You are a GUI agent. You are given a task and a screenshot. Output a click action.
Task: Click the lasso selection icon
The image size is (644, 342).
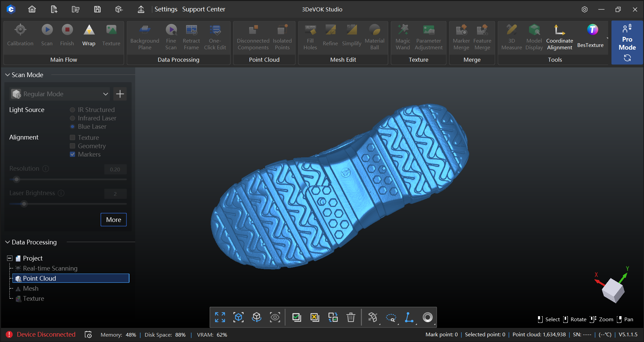(x=391, y=317)
